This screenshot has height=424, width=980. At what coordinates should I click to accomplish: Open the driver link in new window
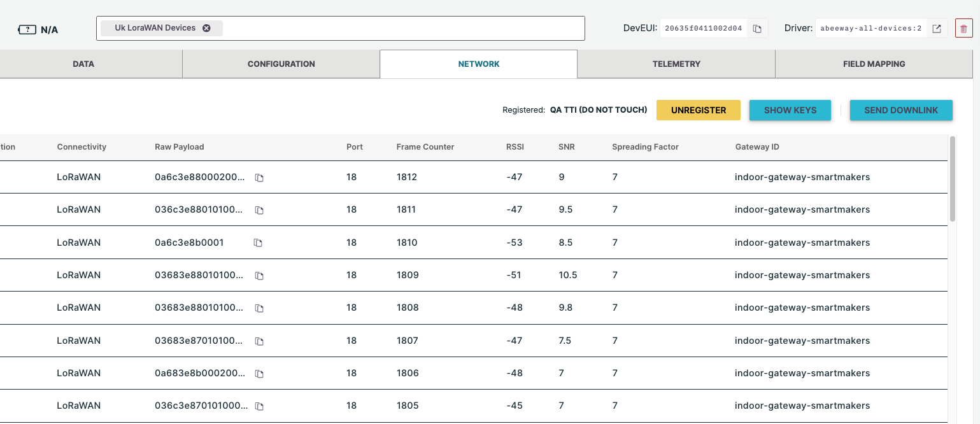point(937,29)
